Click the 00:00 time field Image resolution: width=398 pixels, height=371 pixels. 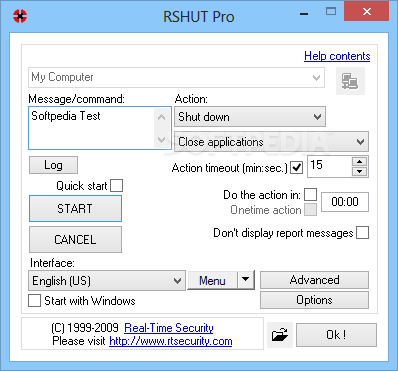pos(345,202)
